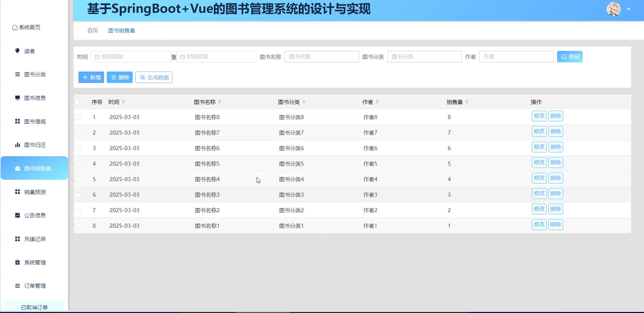Click 修改 for the 图书名称8 row
The width and height of the screenshot is (644, 313).
(539, 116)
